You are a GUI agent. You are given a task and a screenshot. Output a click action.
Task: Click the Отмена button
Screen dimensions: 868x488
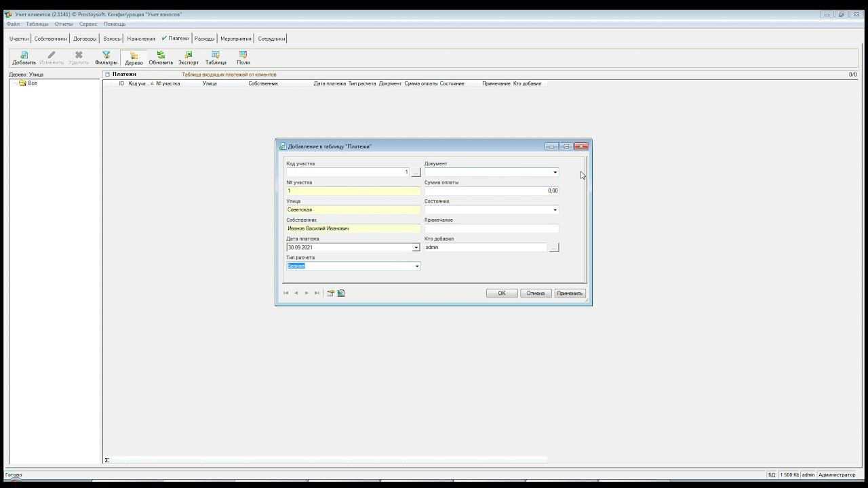coord(536,293)
